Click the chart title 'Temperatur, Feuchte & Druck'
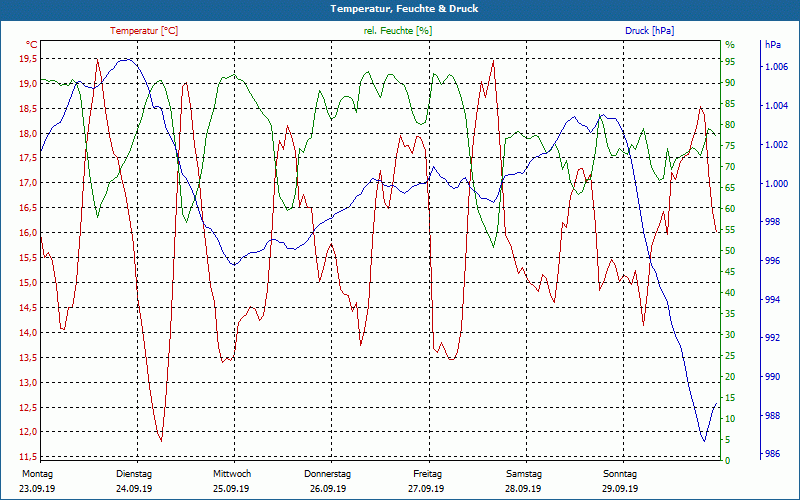Viewport: 800px width, 500px height. [404, 9]
